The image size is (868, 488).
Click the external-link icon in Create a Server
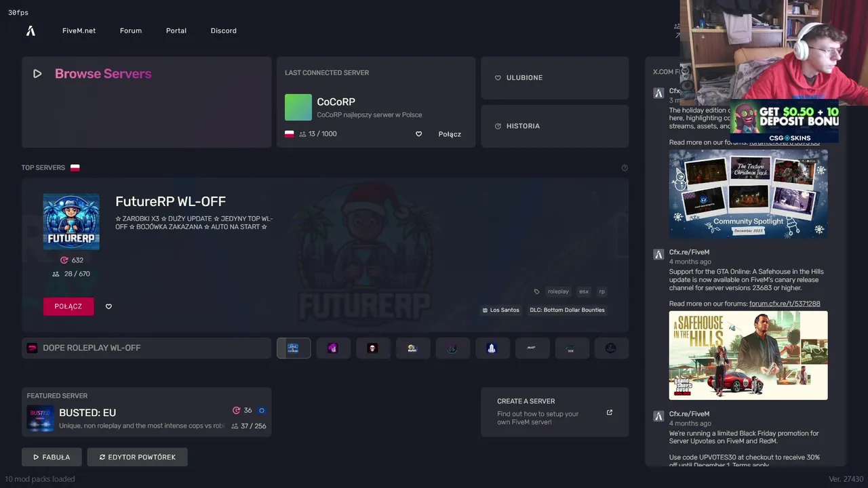609,412
